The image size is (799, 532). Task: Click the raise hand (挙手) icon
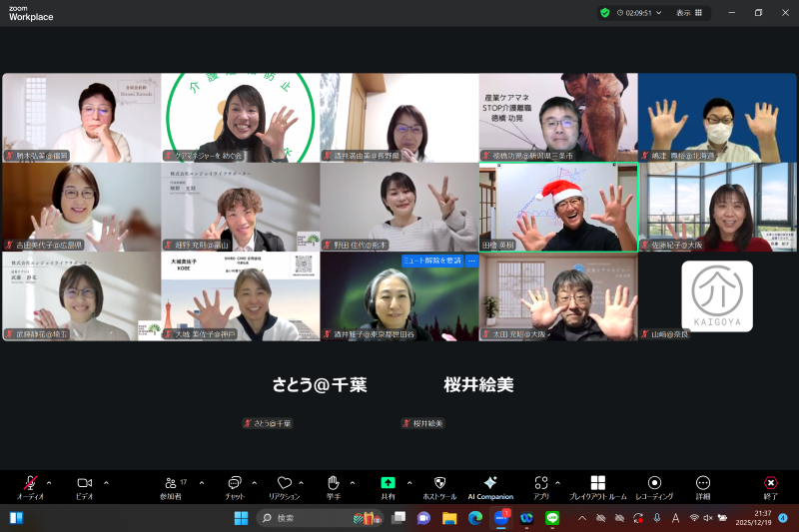point(333,485)
